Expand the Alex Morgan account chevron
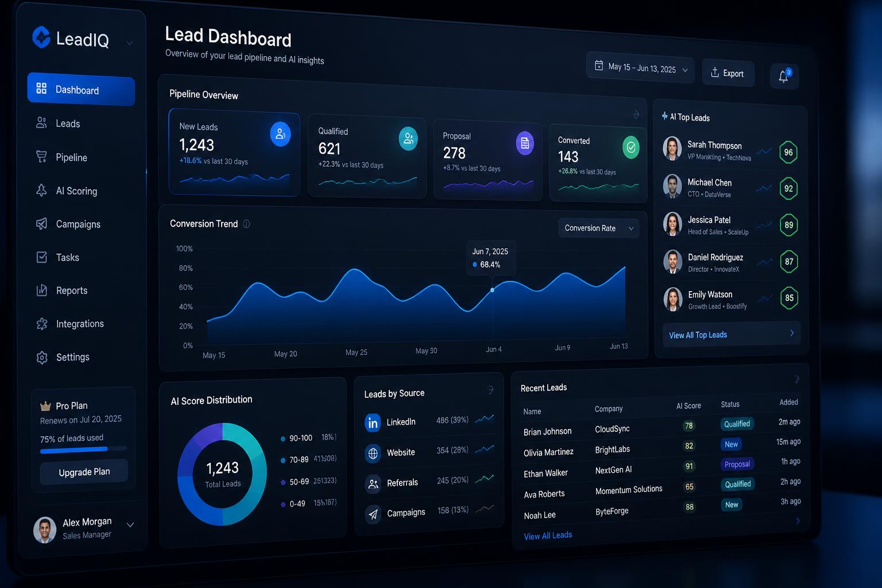The image size is (882, 588). [x=130, y=525]
